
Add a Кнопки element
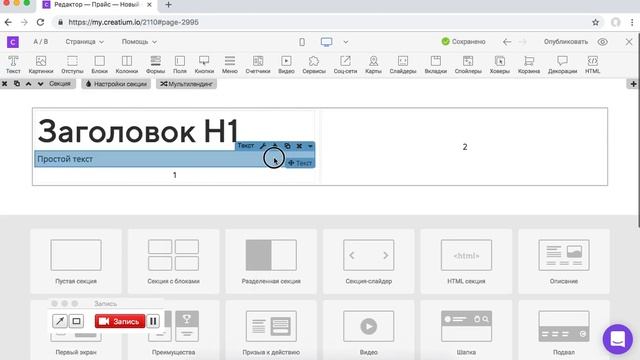(x=204, y=64)
